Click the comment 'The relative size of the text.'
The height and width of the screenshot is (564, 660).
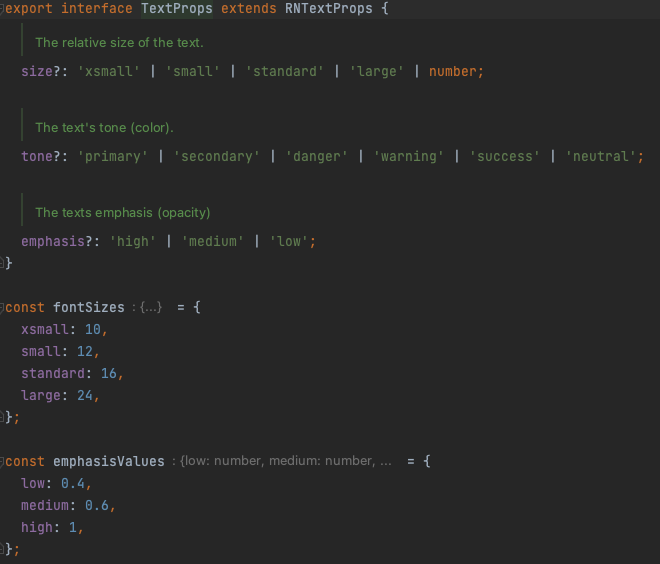tap(120, 43)
